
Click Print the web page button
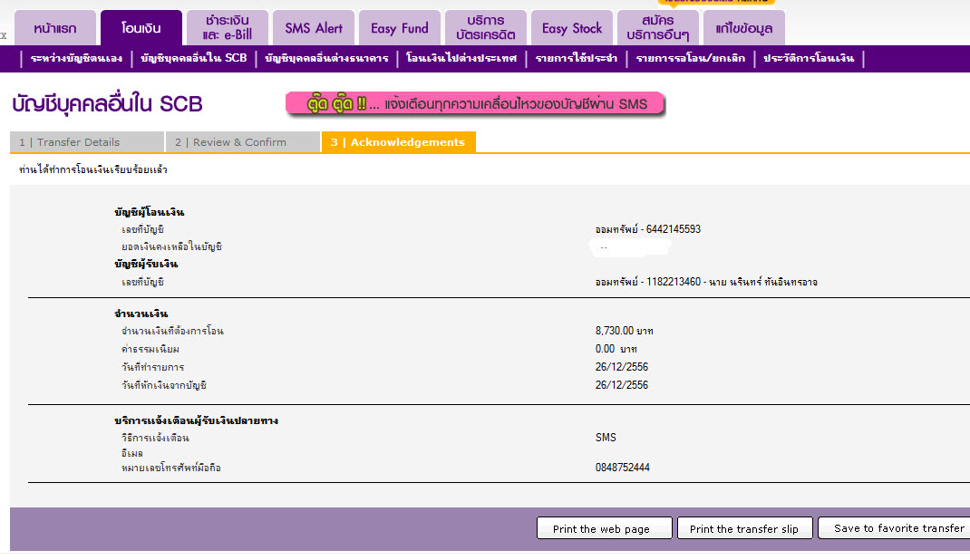point(604,528)
